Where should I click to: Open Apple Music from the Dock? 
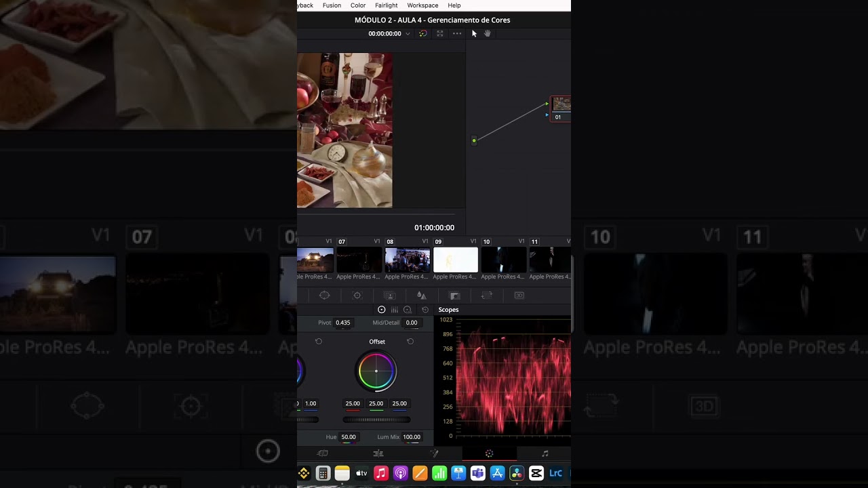click(x=381, y=473)
